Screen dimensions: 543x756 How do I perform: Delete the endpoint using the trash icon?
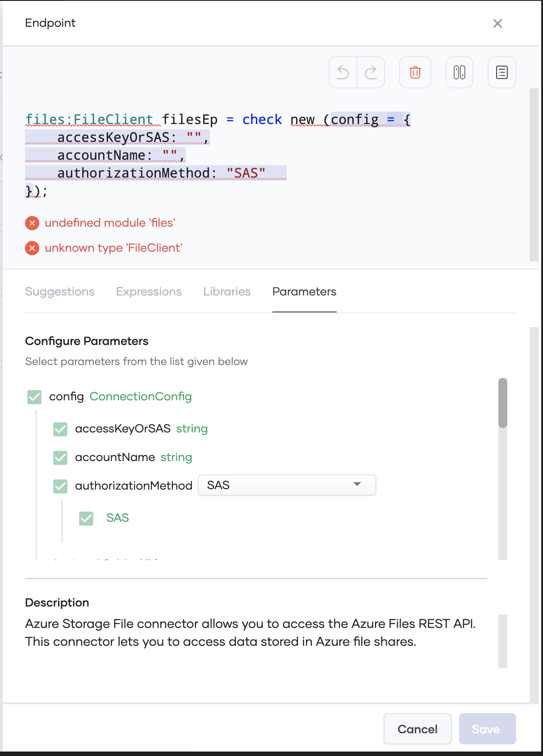coord(415,72)
